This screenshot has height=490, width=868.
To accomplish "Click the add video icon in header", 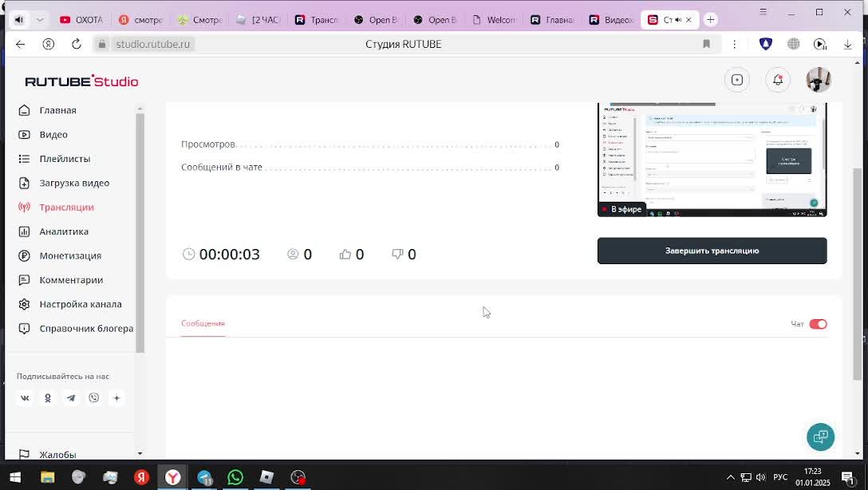I will click(737, 81).
